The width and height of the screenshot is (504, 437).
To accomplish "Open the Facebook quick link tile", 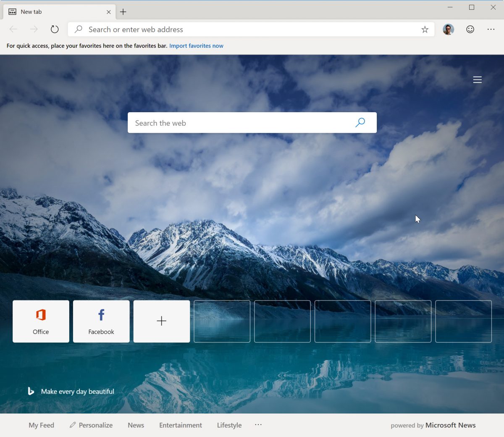I will pyautogui.click(x=101, y=321).
